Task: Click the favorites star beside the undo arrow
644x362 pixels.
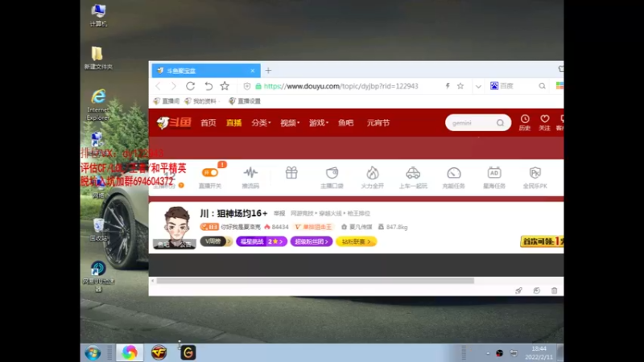Action: click(x=225, y=86)
